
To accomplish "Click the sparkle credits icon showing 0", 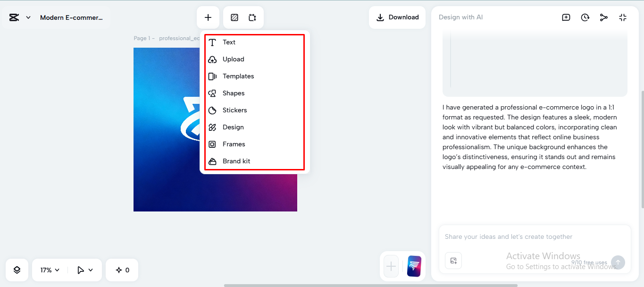I will pyautogui.click(x=122, y=270).
